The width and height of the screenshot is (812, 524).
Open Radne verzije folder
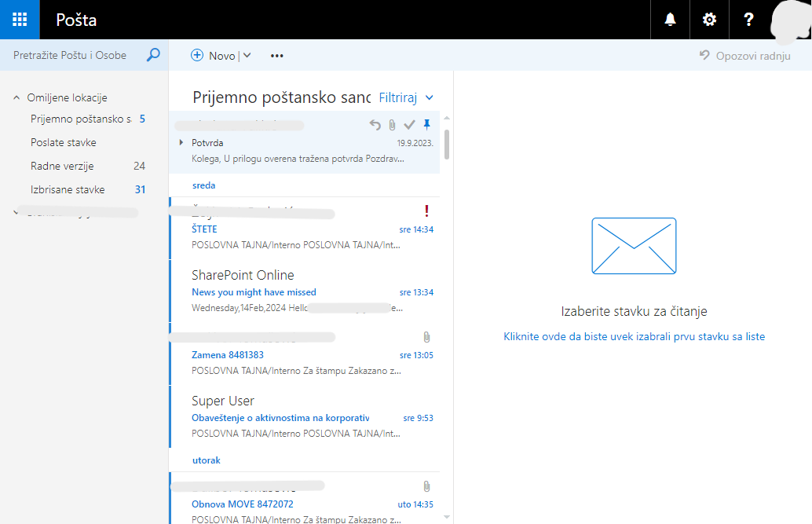point(87,166)
